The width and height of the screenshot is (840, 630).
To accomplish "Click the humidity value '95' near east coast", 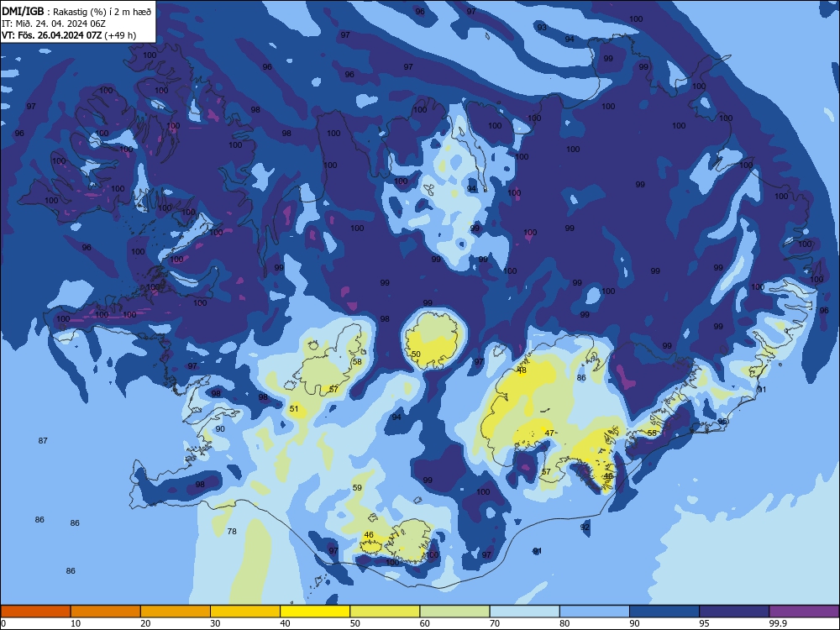I will [x=722, y=422].
